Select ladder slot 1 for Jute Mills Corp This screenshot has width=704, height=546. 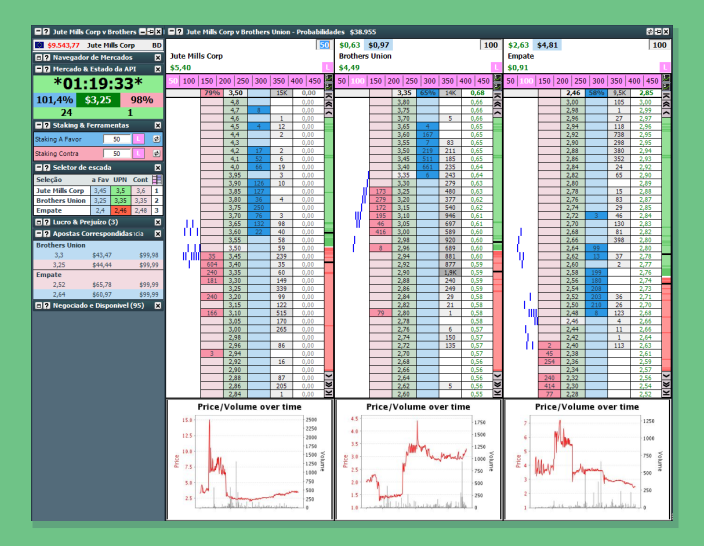point(157,191)
